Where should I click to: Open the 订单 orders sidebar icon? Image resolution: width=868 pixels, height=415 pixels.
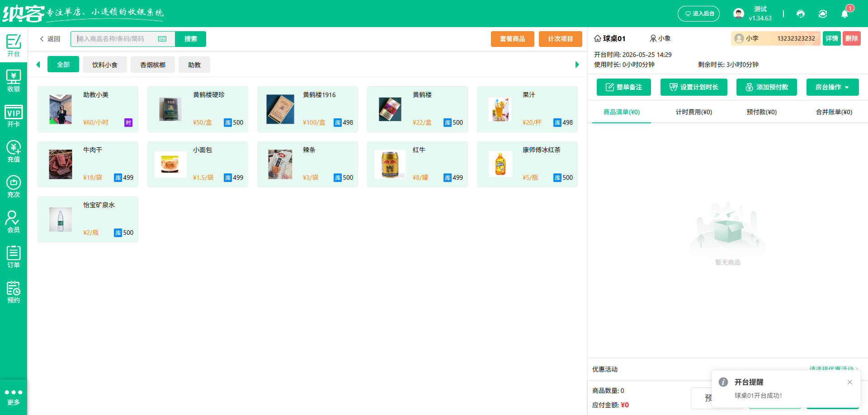pyautogui.click(x=14, y=256)
